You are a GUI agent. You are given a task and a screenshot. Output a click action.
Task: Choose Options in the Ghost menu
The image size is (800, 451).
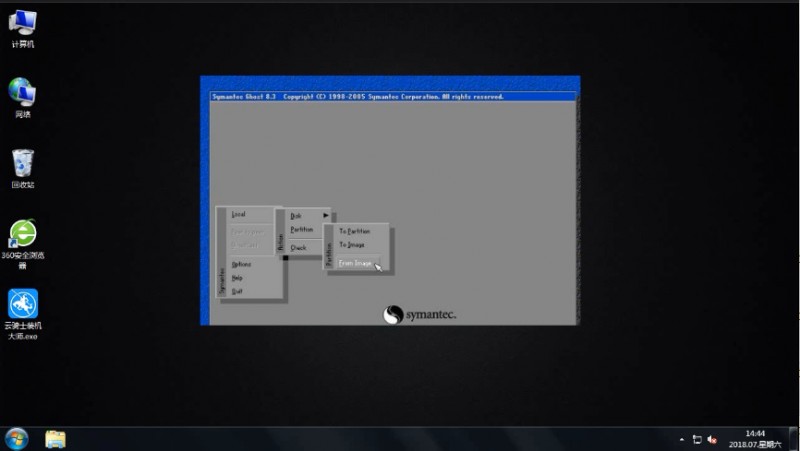pos(241,264)
